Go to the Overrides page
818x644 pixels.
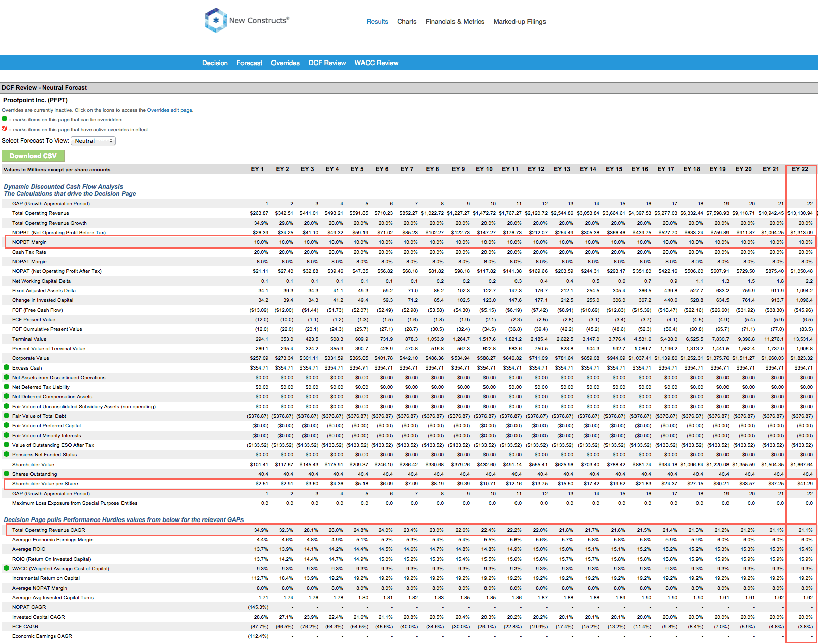[x=285, y=63]
